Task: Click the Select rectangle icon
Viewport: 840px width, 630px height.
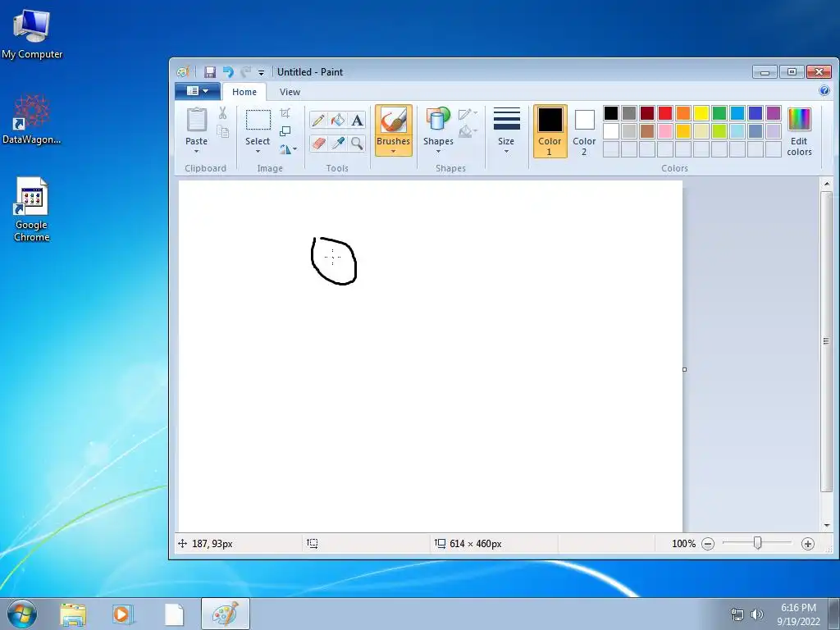Action: (x=258, y=120)
